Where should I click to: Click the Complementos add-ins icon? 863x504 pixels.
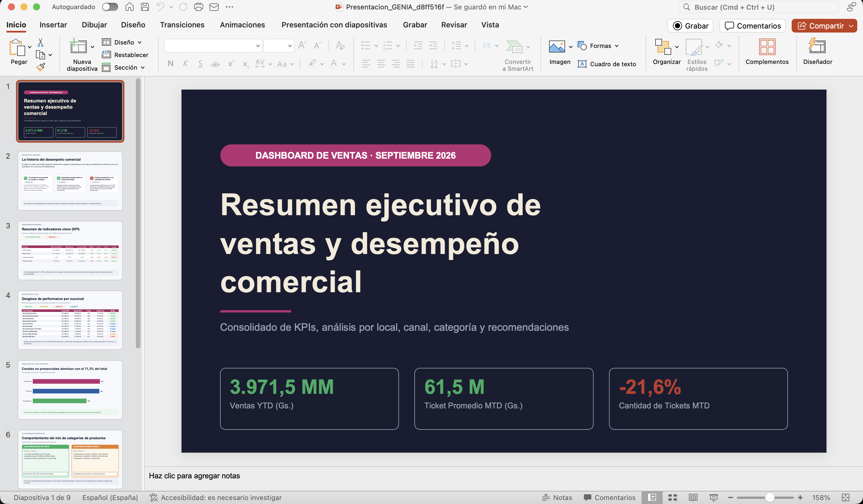(x=767, y=47)
